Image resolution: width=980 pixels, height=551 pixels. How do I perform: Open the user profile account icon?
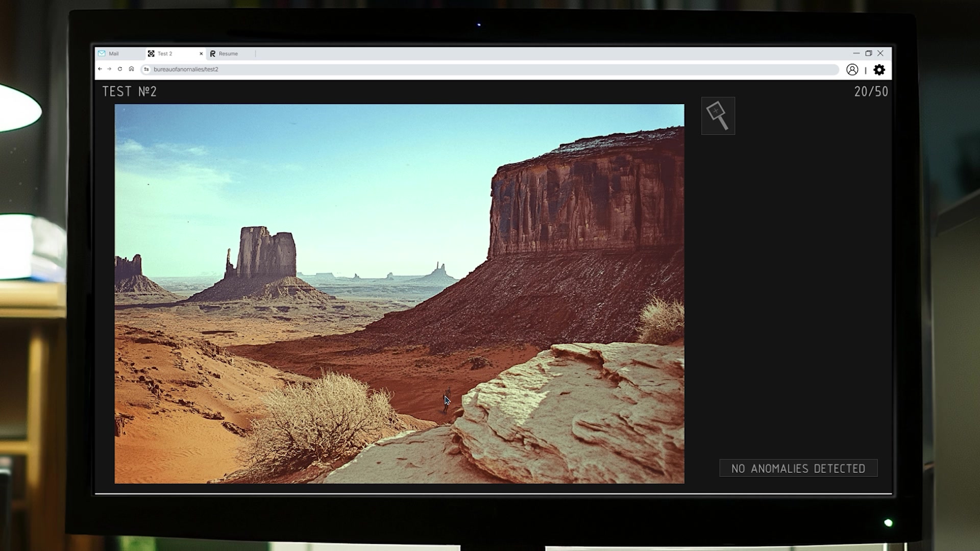click(x=852, y=70)
